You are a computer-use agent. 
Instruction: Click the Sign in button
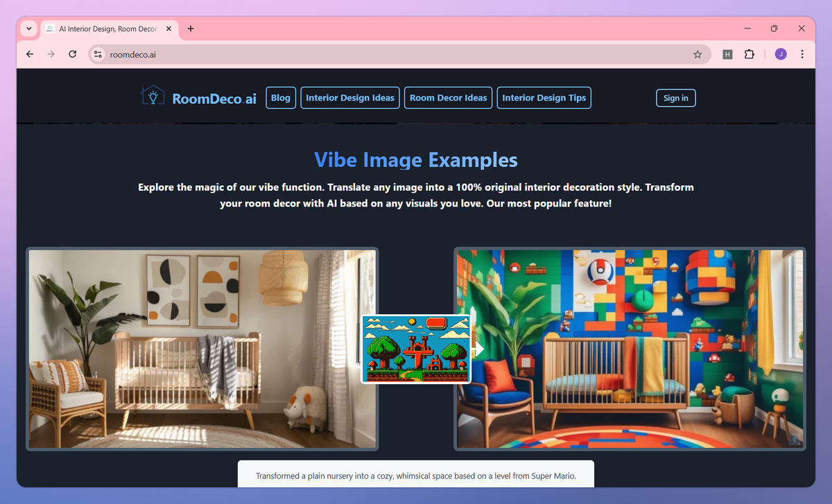[x=675, y=98]
